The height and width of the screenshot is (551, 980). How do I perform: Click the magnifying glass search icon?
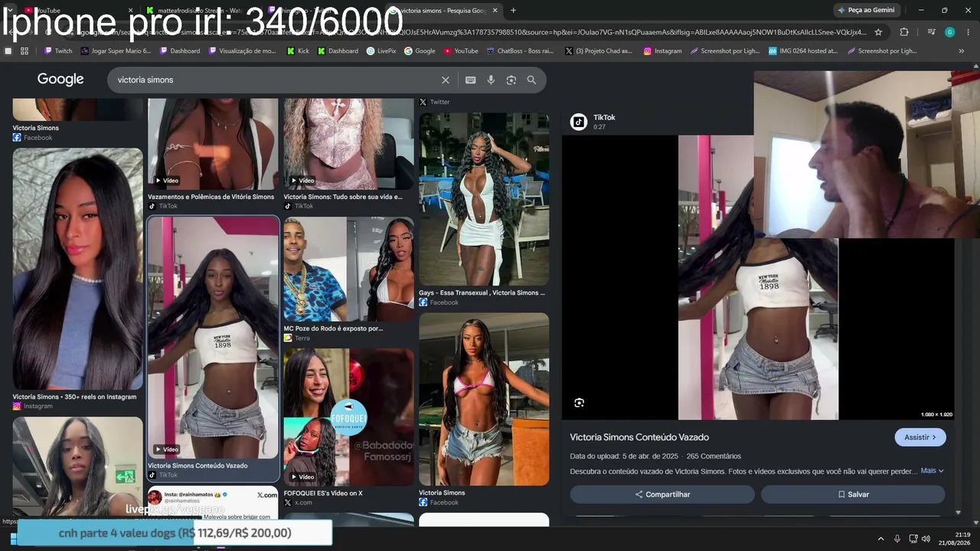[x=531, y=80]
